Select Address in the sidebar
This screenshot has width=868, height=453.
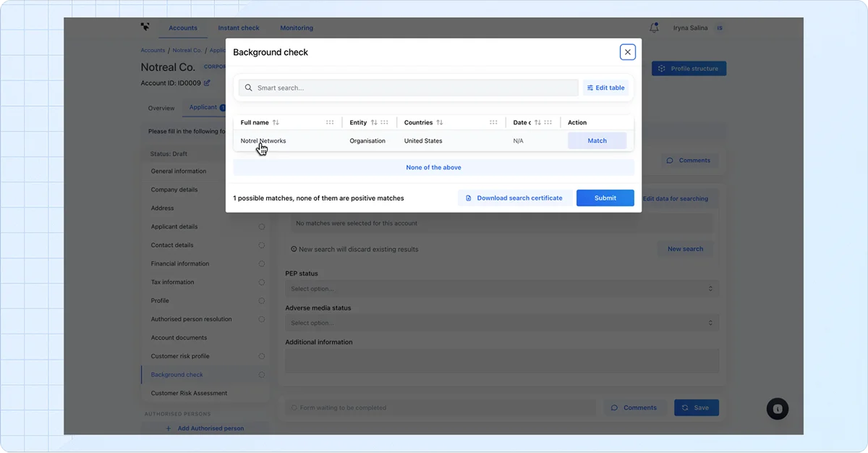point(163,208)
